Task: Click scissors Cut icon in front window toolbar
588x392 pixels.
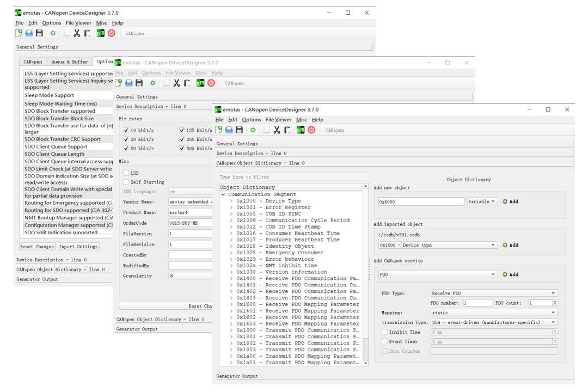Action: point(277,130)
